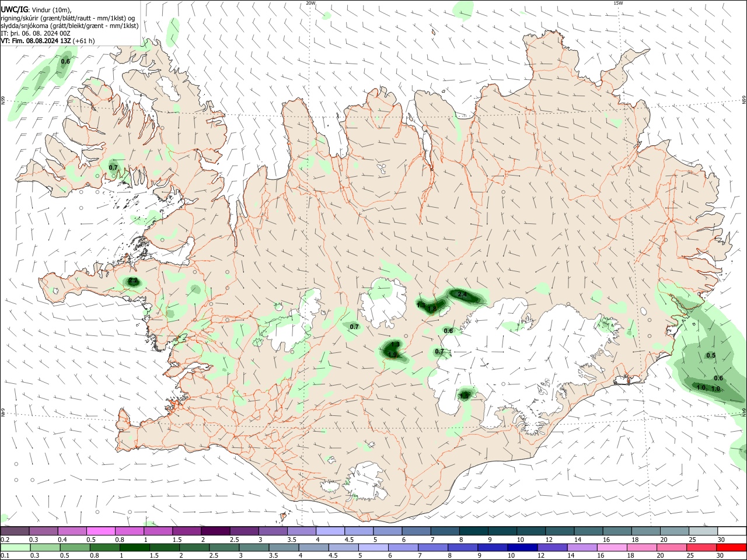
Task: Pick the dark teal swatch labeled 8 in snow legend
Action: (474, 531)
